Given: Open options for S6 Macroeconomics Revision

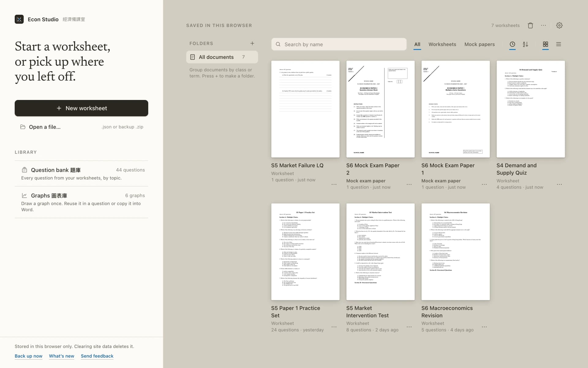Looking at the screenshot, I should click(x=484, y=327).
